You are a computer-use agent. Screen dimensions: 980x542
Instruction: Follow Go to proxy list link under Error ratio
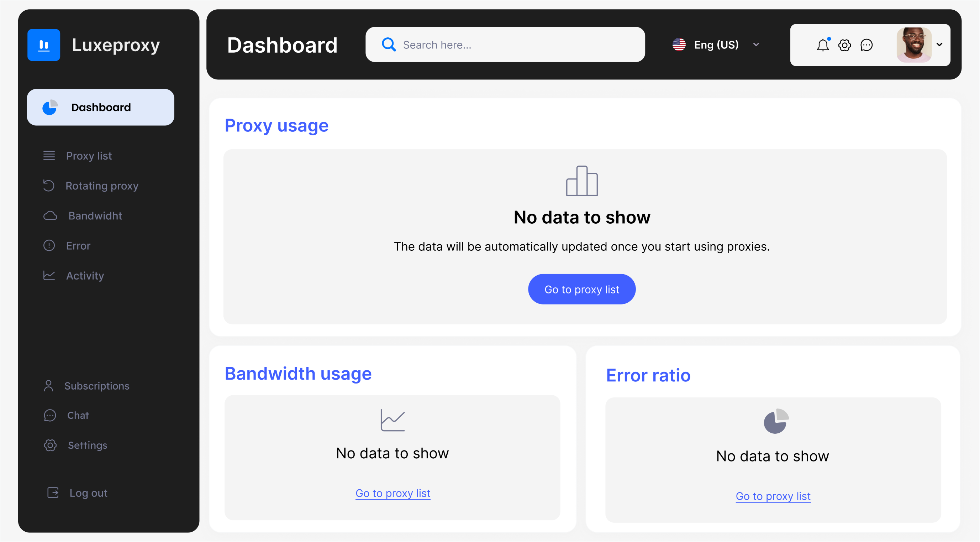click(773, 496)
